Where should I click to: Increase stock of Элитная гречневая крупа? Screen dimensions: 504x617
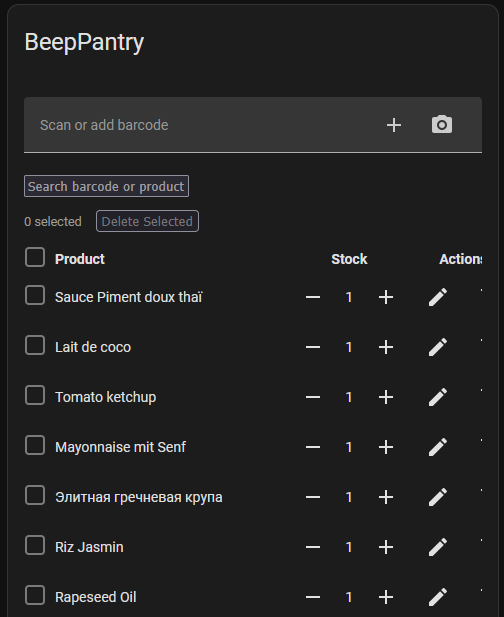coord(386,497)
